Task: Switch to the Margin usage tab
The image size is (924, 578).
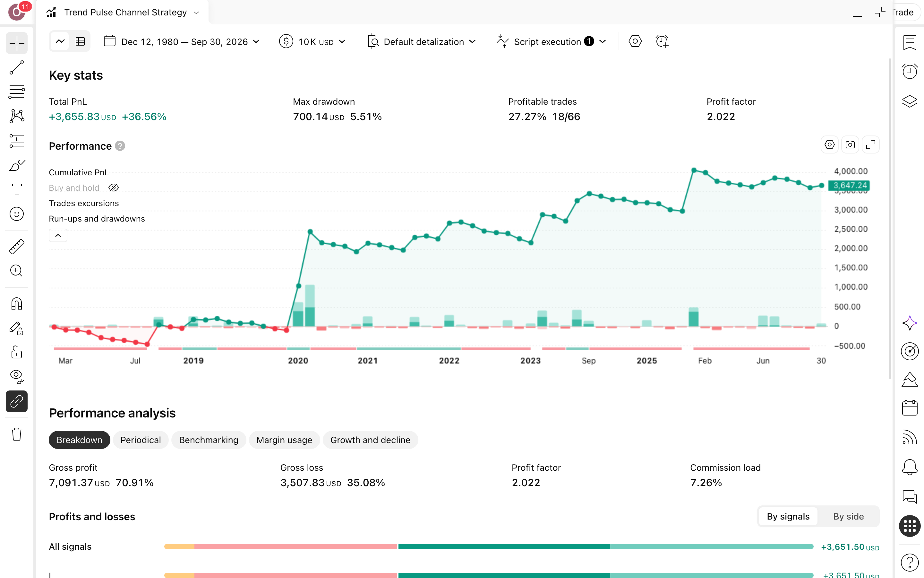Action: 284,440
